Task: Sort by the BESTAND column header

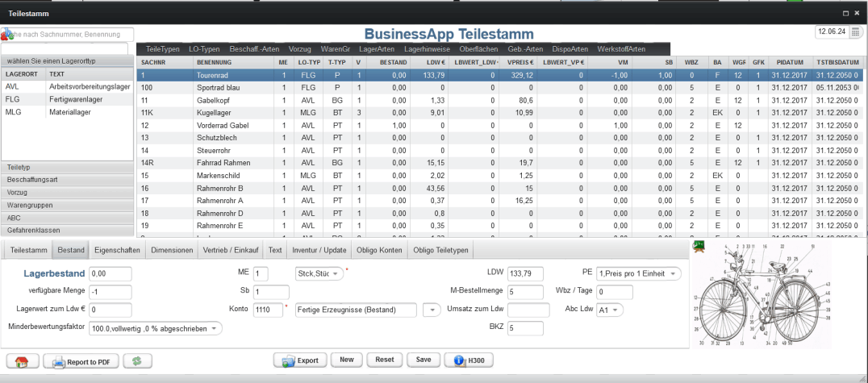Action: (x=388, y=62)
